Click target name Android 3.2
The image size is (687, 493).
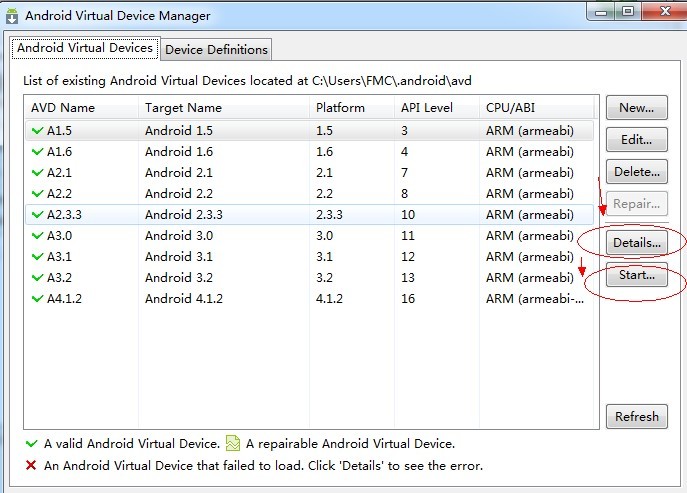179,278
